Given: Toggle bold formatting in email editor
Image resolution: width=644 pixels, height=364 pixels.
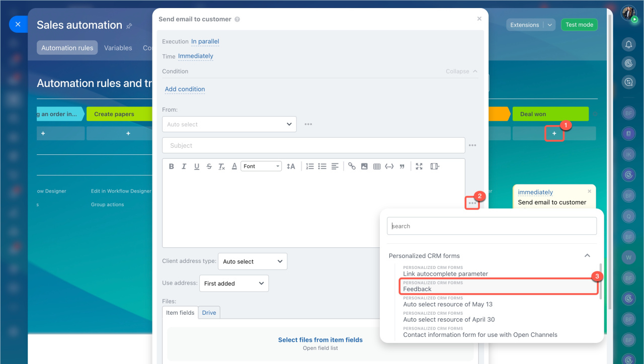Looking at the screenshot, I should tap(172, 166).
